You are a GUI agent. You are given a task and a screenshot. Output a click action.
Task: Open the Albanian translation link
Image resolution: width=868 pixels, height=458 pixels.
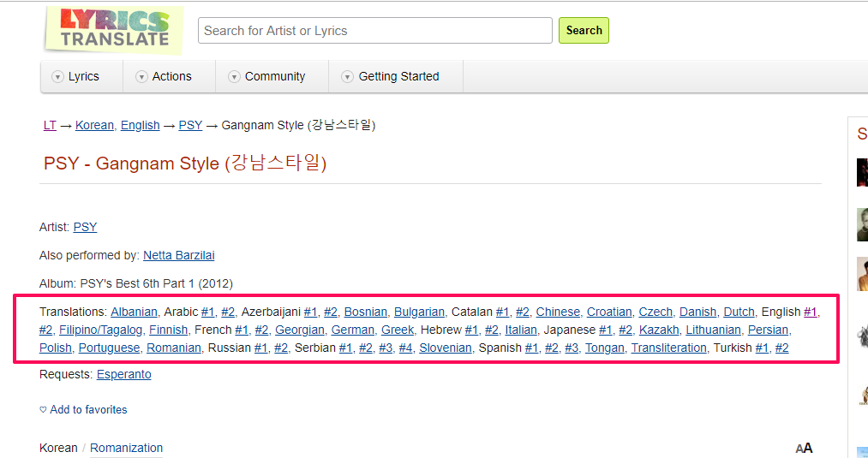point(134,312)
